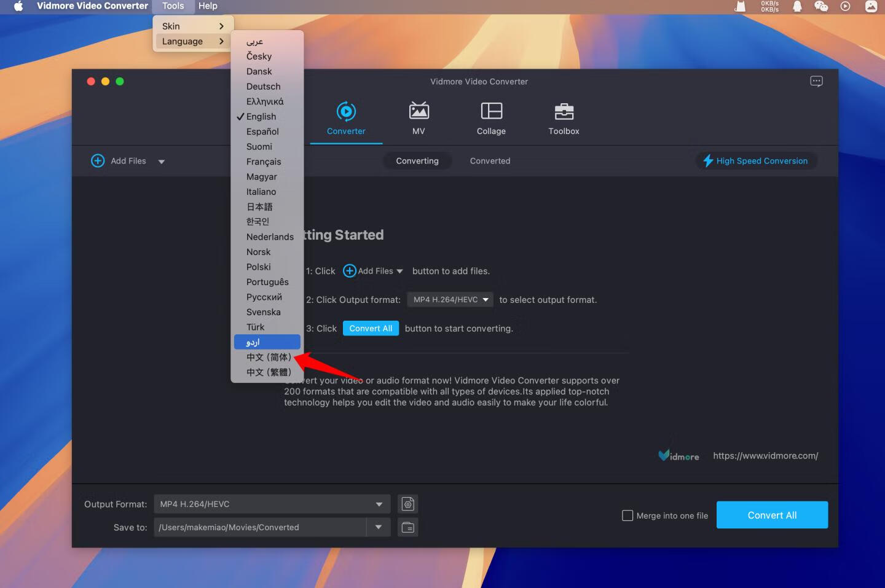Viewport: 885px width, 588px height.
Task: Open the Vidmore Video Converter app menu
Action: [x=92, y=6]
